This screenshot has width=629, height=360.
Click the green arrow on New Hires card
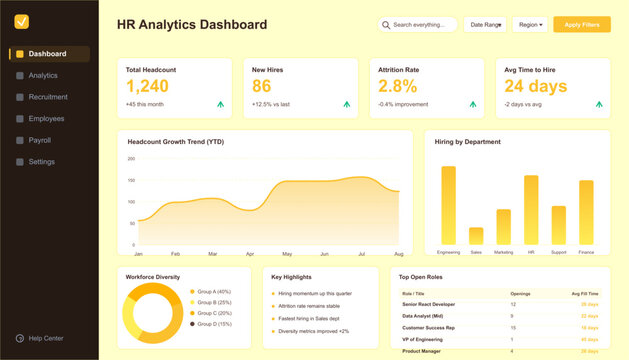(x=347, y=104)
